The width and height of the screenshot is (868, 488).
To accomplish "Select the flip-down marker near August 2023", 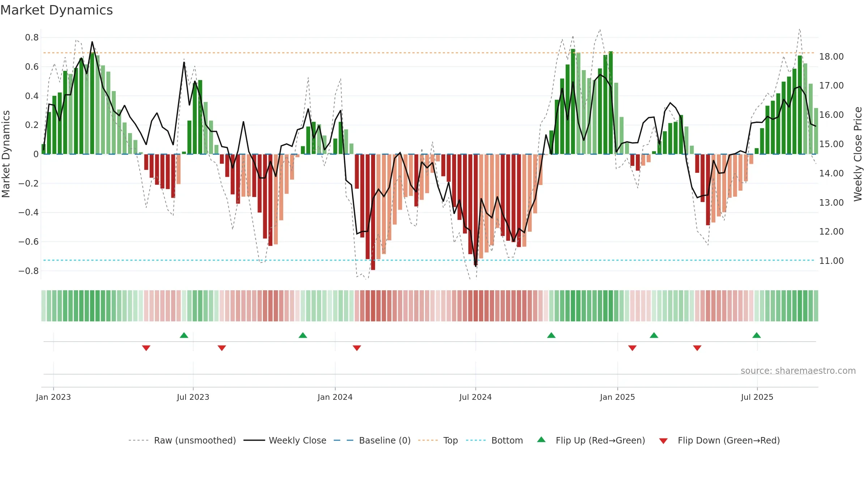I will (222, 348).
